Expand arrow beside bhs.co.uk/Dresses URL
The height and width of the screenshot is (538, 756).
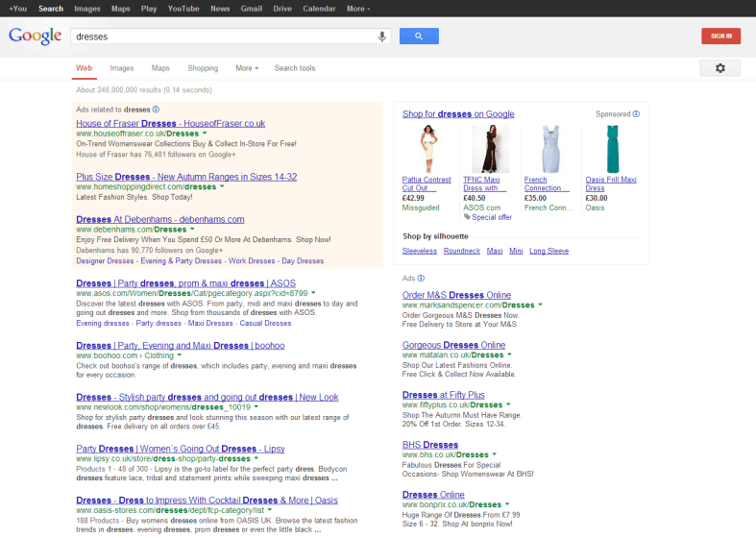(x=494, y=454)
